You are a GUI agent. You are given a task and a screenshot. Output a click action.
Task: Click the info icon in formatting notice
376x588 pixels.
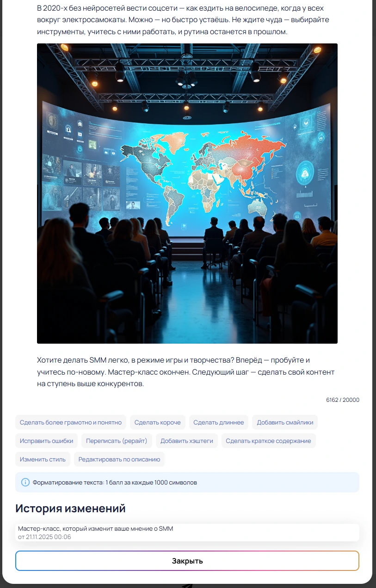[25, 482]
